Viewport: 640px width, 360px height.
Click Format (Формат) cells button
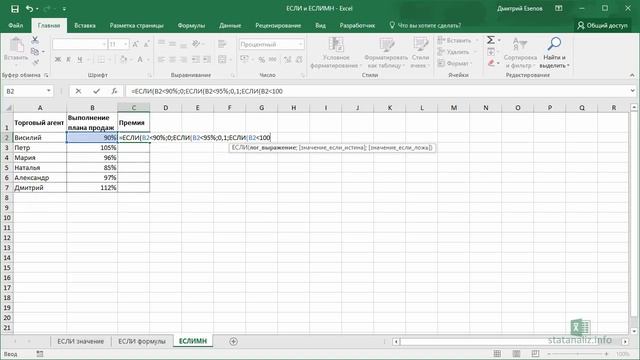(x=453, y=63)
